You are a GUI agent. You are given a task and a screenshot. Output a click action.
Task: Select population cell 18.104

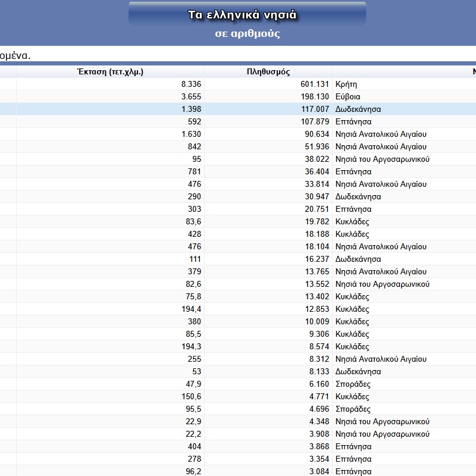(x=317, y=246)
